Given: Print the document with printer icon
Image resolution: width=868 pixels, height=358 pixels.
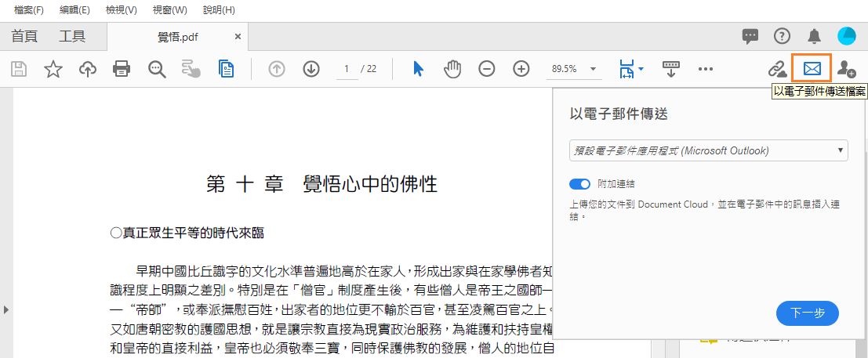Looking at the screenshot, I should (x=122, y=69).
